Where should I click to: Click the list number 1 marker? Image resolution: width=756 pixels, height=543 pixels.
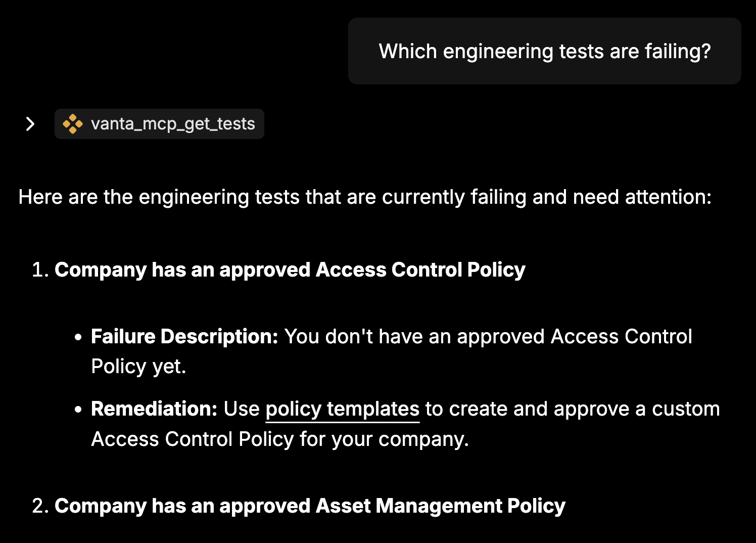[x=40, y=270]
